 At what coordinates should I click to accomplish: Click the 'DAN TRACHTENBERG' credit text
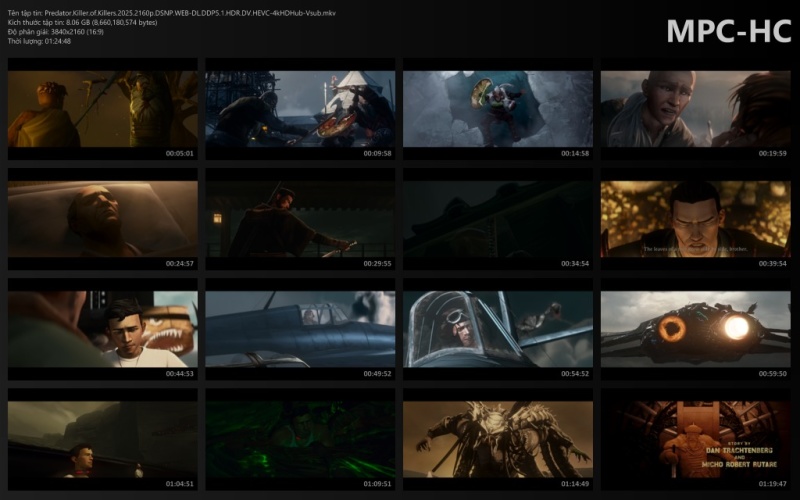coord(739,451)
